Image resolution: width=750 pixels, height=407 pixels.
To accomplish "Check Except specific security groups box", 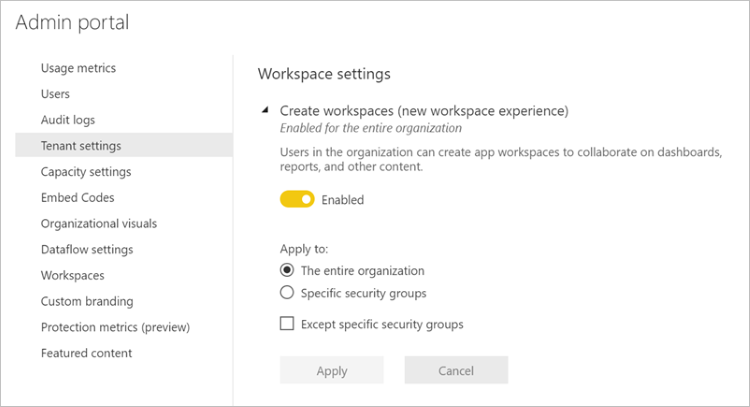I will point(287,324).
